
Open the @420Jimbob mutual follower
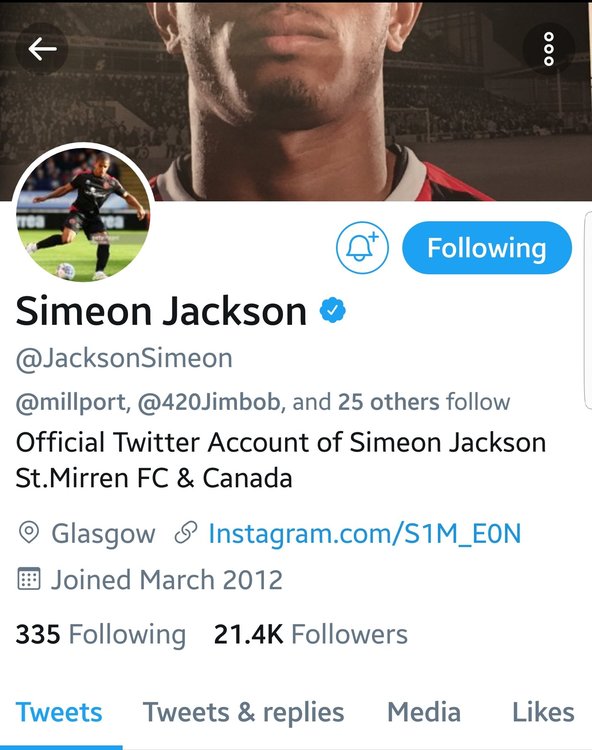[209, 402]
